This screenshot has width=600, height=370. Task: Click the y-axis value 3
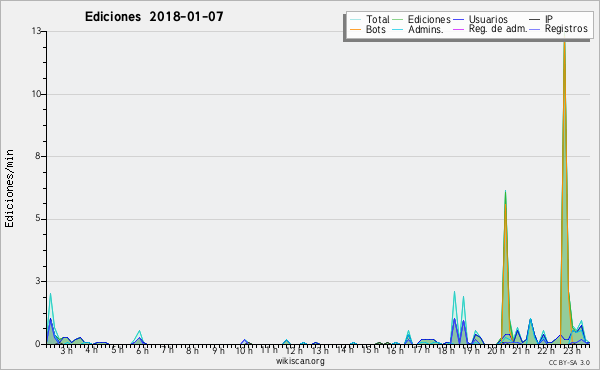(38, 281)
